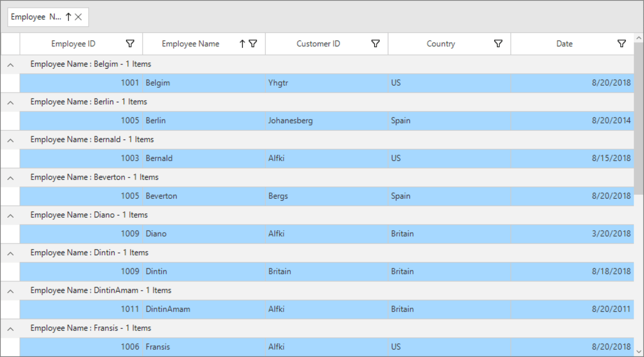Collapse the Dintin group
The width and height of the screenshot is (644, 357).
[x=10, y=253]
